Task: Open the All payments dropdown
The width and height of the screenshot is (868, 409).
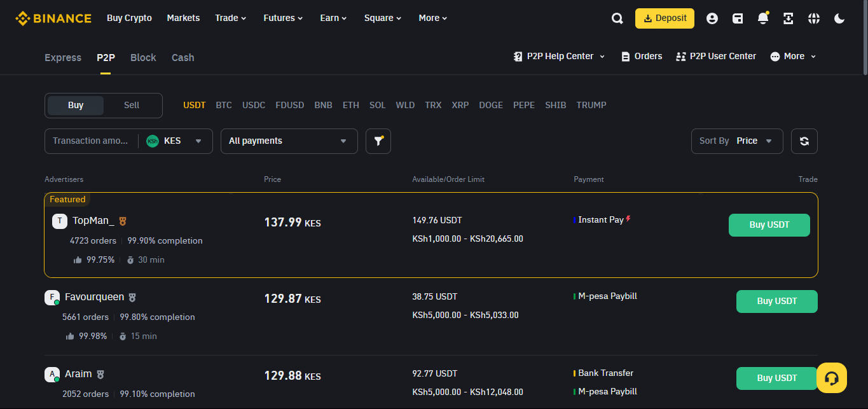Action: pos(289,141)
